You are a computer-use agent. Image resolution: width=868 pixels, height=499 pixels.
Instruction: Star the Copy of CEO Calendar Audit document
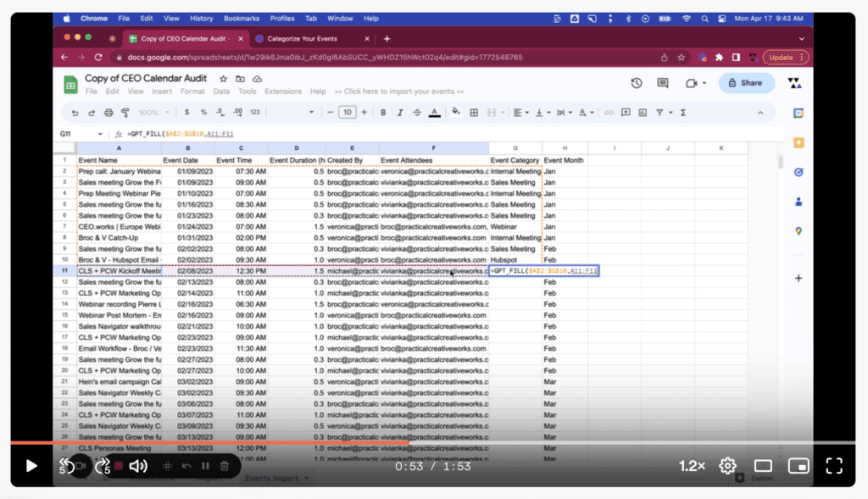(223, 79)
